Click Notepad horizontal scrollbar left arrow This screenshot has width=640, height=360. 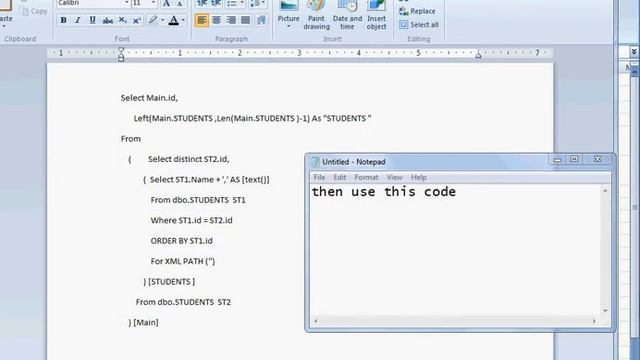pyautogui.click(x=316, y=321)
